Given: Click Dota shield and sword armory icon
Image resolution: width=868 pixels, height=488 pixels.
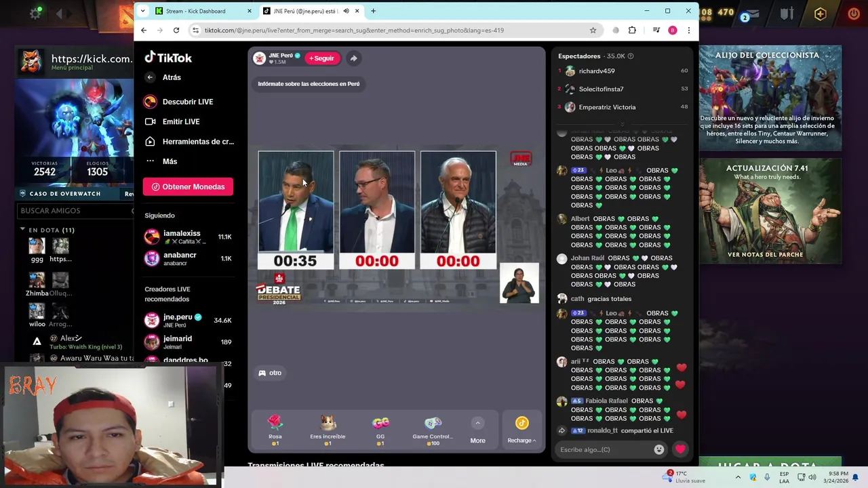Looking at the screenshot, I should tap(787, 13).
